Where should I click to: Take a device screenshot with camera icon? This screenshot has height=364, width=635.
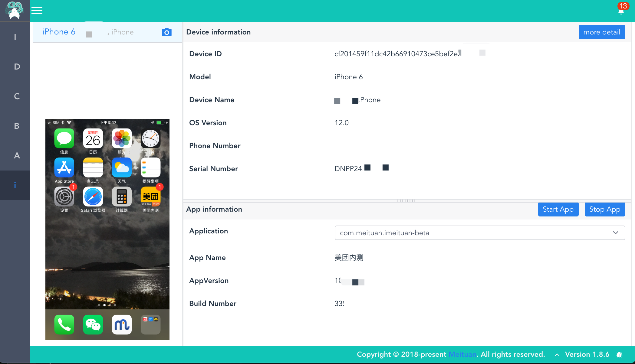tap(166, 32)
